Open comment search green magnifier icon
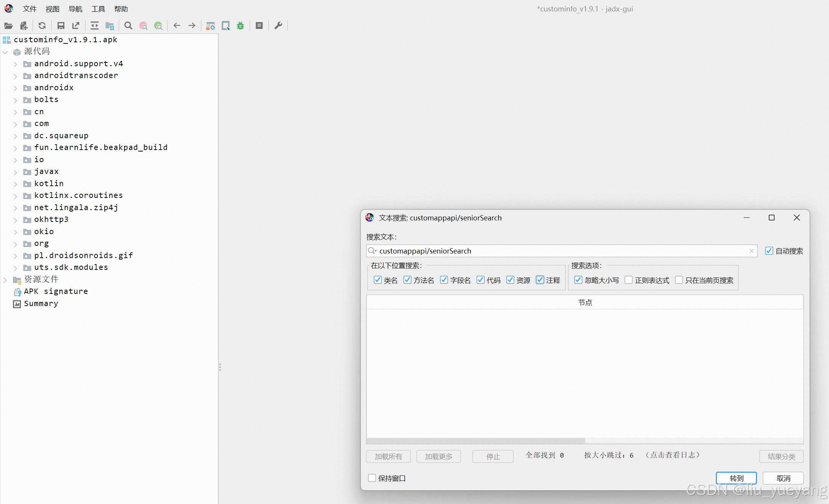The width and height of the screenshot is (829, 504). click(158, 26)
